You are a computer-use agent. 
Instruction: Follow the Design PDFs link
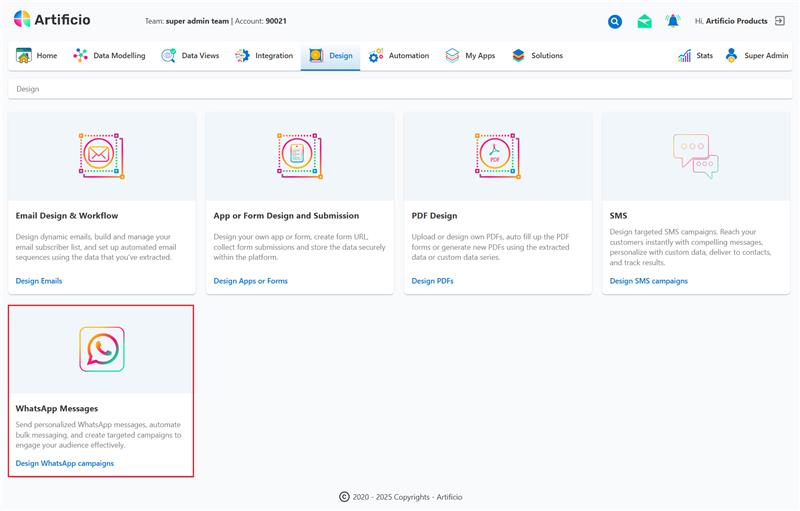[432, 281]
